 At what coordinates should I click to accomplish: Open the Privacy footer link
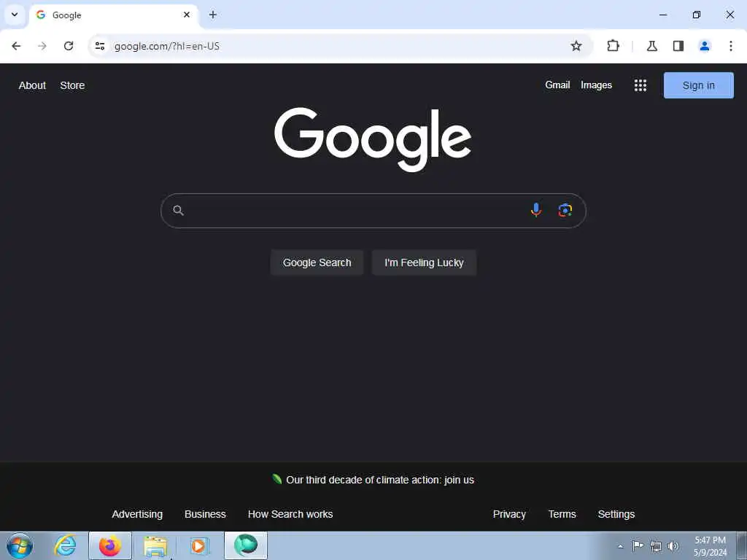[x=509, y=514]
